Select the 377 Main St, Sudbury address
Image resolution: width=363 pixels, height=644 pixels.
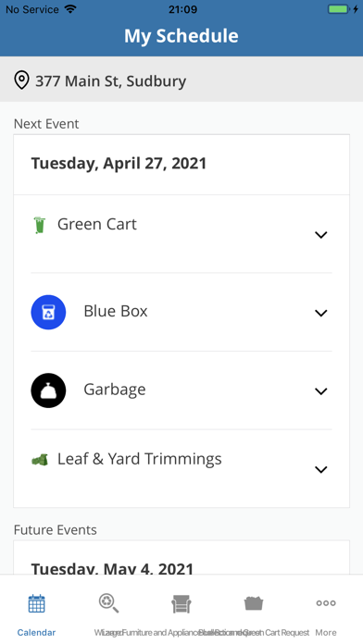(x=110, y=80)
